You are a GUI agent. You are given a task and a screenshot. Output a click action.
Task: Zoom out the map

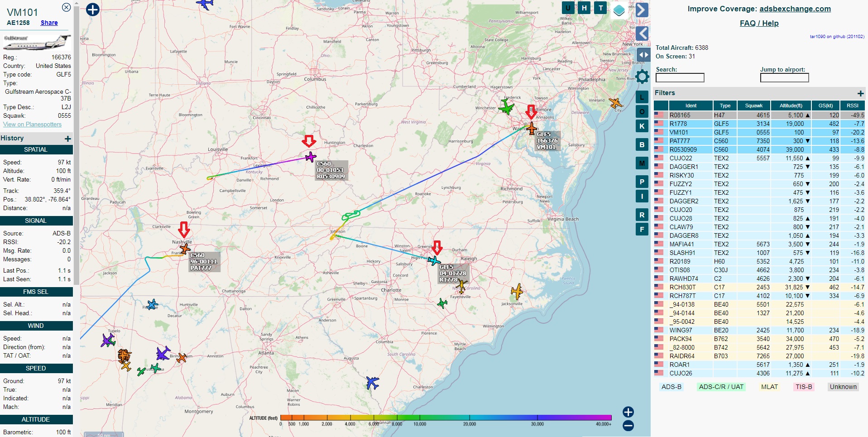(x=628, y=426)
